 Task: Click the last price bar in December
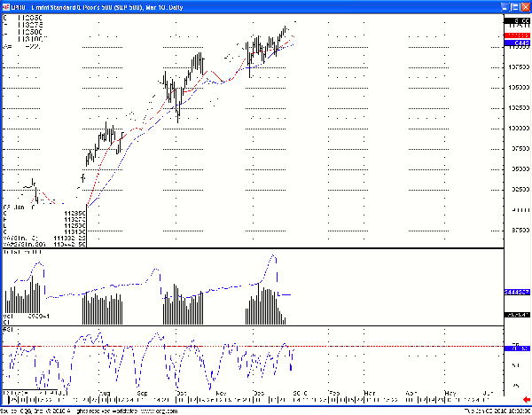286,30
